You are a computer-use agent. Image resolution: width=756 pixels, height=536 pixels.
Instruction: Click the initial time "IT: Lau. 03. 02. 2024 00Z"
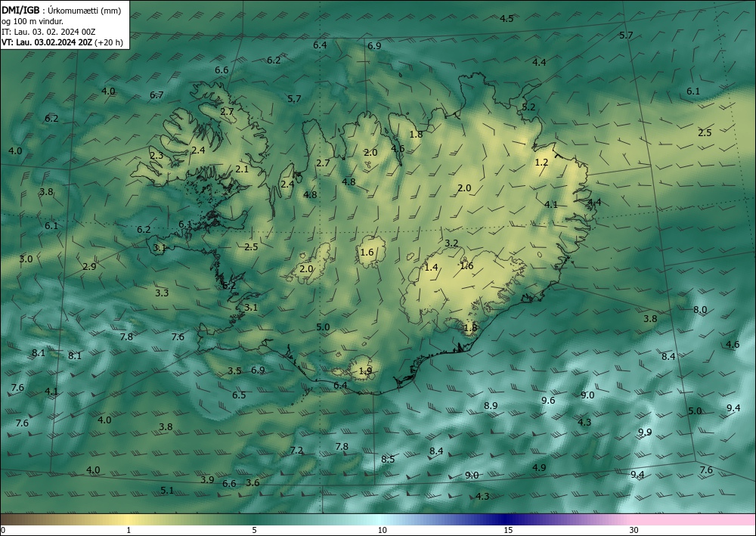click(48, 32)
